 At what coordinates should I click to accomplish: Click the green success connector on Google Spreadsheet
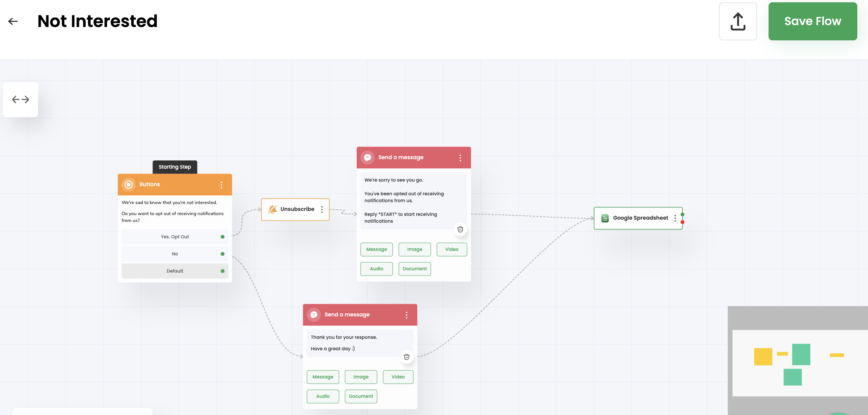point(682,214)
